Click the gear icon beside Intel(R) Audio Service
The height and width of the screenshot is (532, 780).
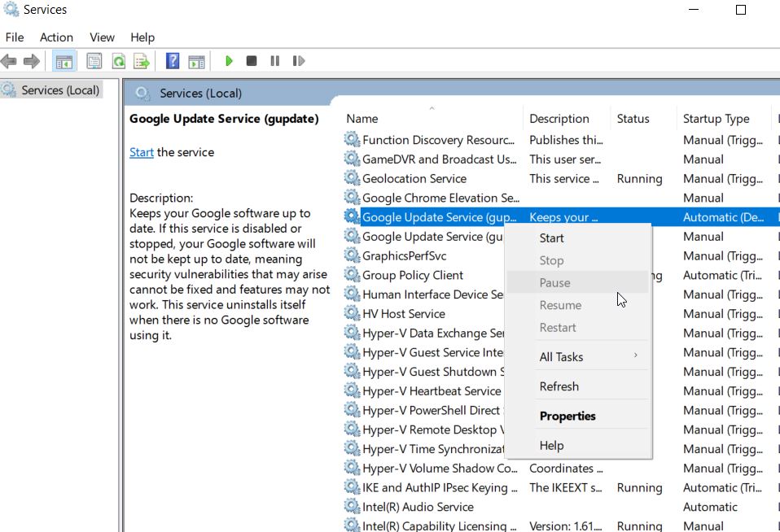pyautogui.click(x=352, y=507)
